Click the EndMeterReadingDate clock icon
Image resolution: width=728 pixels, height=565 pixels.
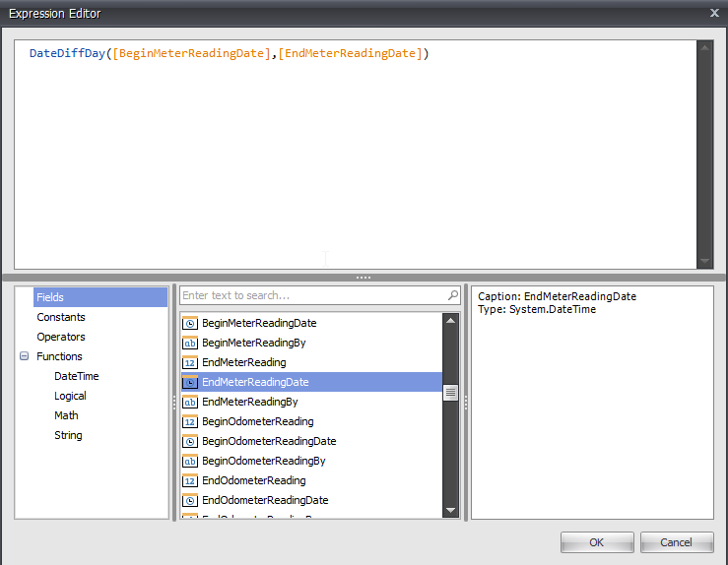coord(190,382)
